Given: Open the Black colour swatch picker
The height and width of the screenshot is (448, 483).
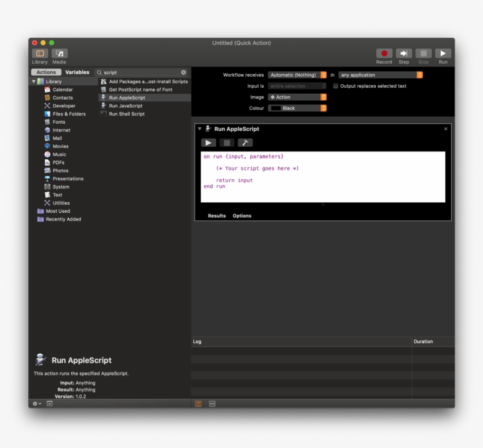Looking at the screenshot, I should pos(297,108).
